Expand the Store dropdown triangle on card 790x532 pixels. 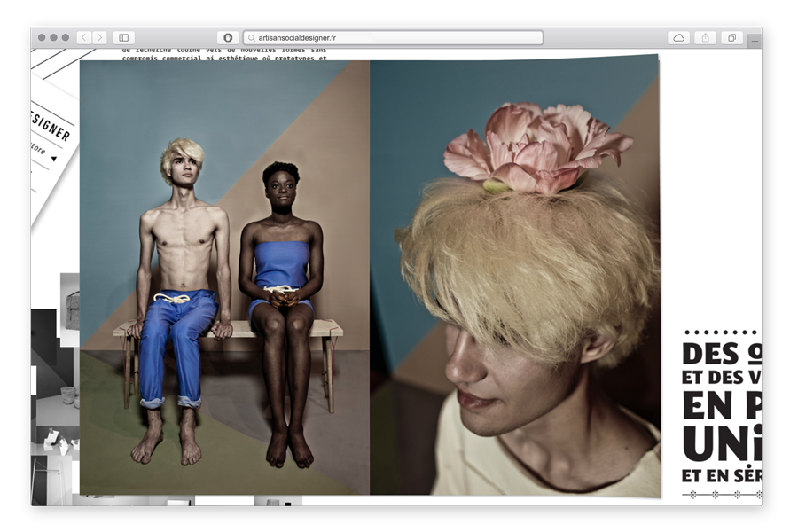pos(53,159)
